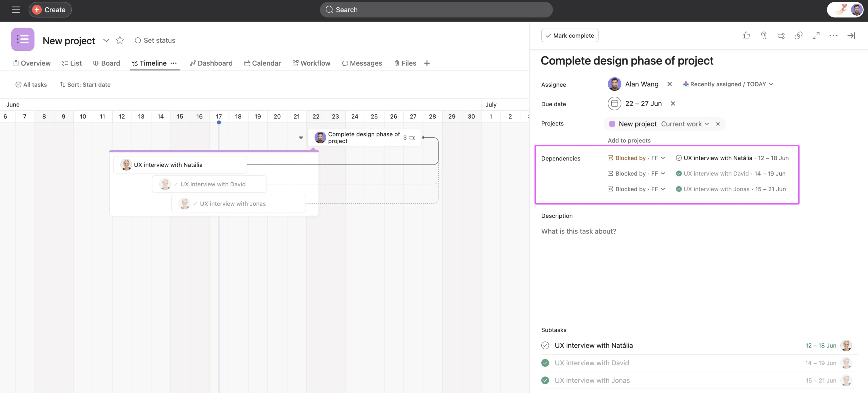Switch to the Board tab

click(x=106, y=63)
